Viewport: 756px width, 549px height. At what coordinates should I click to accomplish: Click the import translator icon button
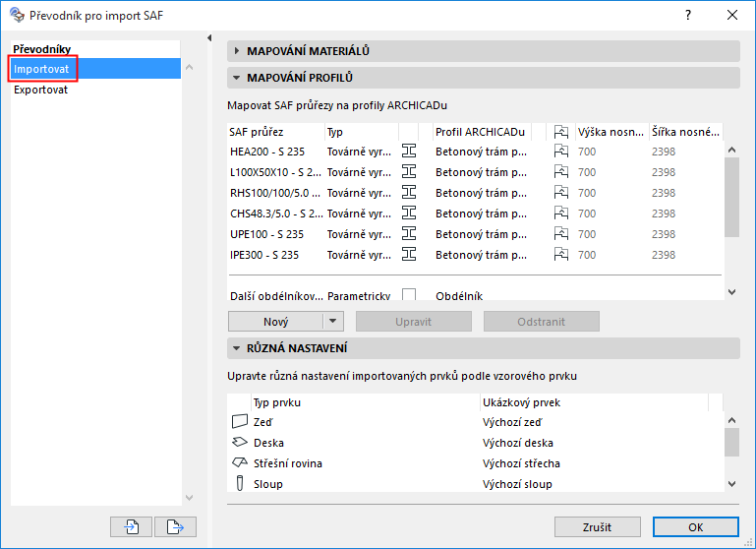132,526
